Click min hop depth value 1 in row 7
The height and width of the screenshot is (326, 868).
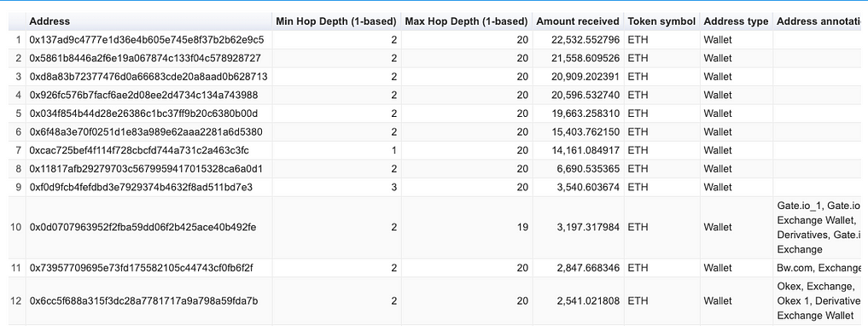(393, 150)
